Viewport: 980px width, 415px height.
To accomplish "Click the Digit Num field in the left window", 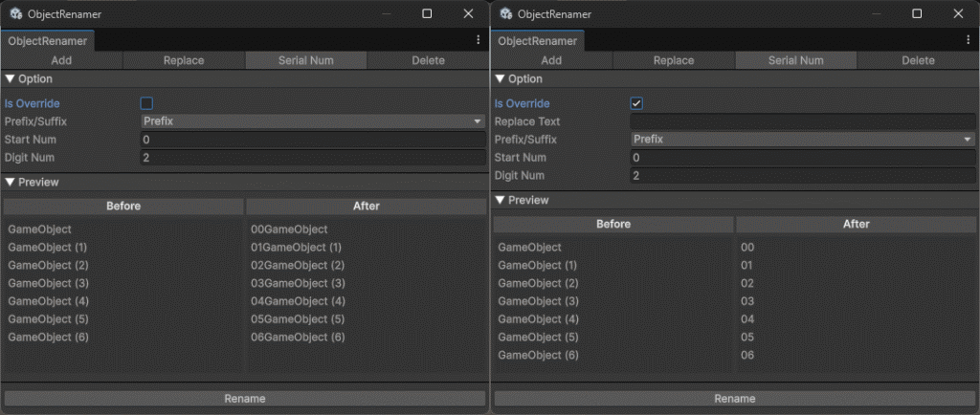I will coord(312,158).
